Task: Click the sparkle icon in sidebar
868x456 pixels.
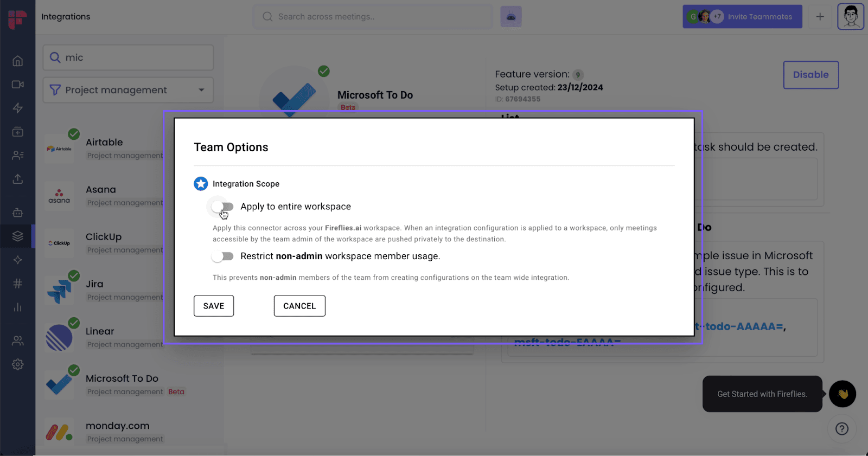Action: pyautogui.click(x=18, y=260)
